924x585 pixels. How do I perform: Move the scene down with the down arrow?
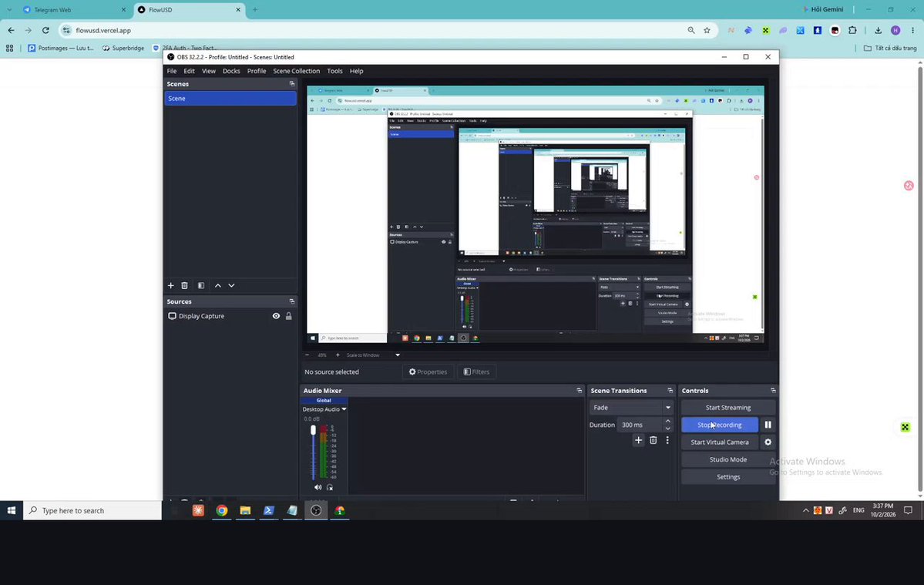(232, 286)
